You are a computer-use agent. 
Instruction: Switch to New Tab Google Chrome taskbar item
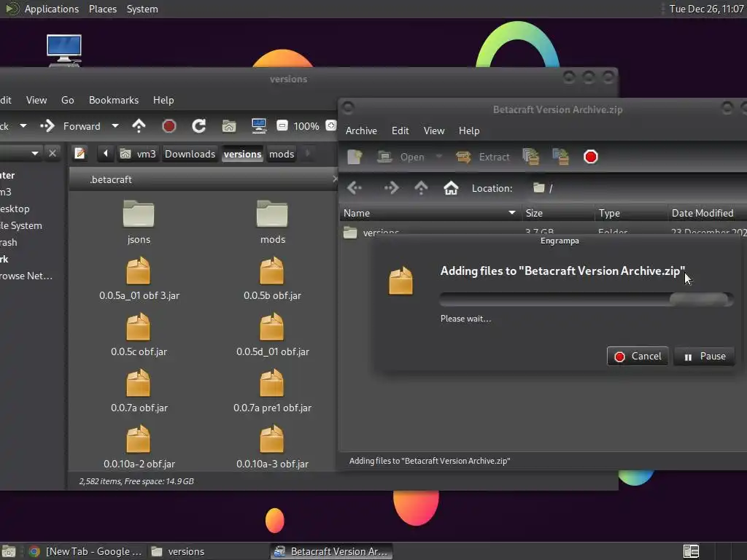(x=85, y=551)
